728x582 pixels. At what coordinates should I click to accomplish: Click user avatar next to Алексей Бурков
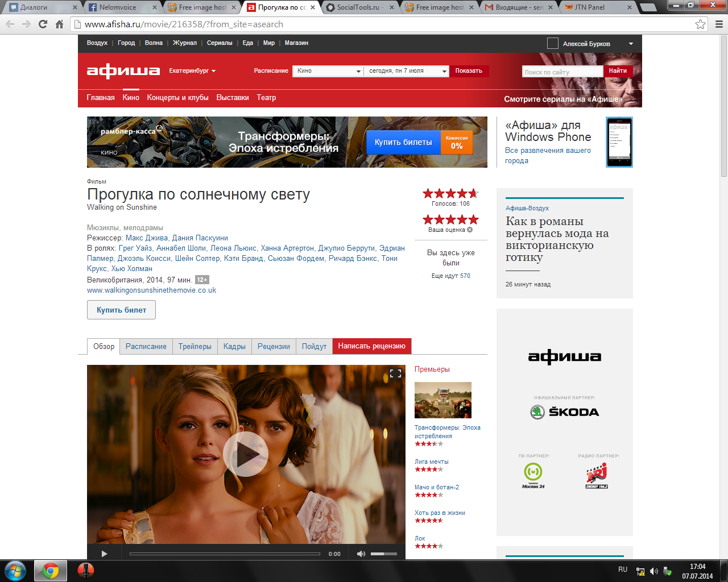552,43
